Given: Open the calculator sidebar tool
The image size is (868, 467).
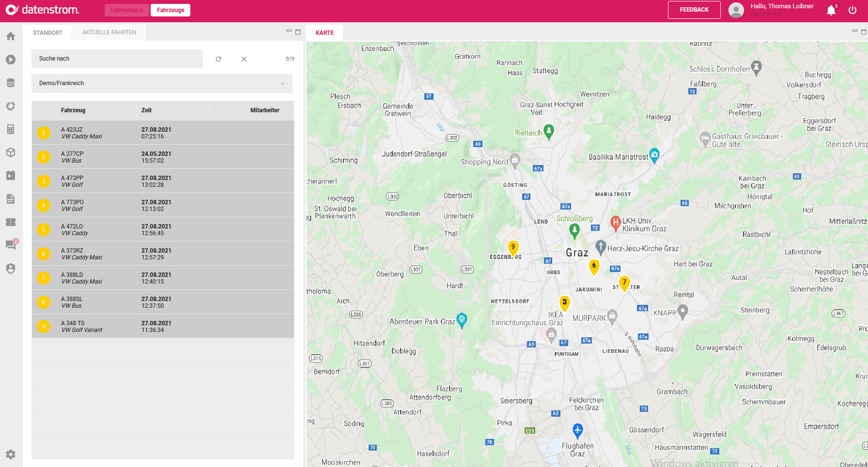Looking at the screenshot, I should (x=10, y=129).
